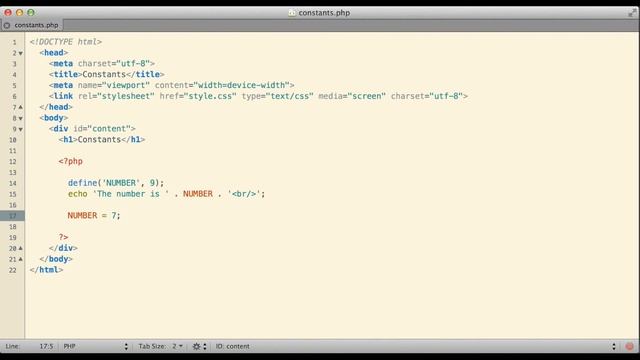The height and width of the screenshot is (360, 640).
Task: Collapse the head block fold arrow on line 2
Action: (x=20, y=53)
